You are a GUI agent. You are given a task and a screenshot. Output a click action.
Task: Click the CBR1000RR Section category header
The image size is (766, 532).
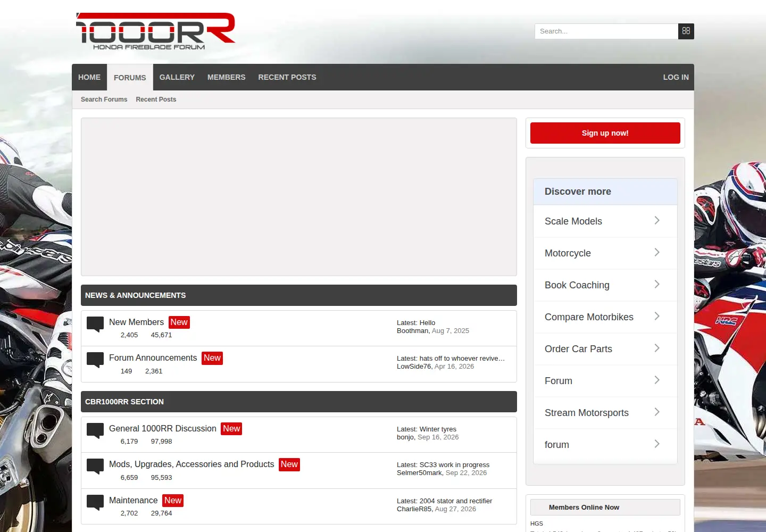pyautogui.click(x=299, y=402)
